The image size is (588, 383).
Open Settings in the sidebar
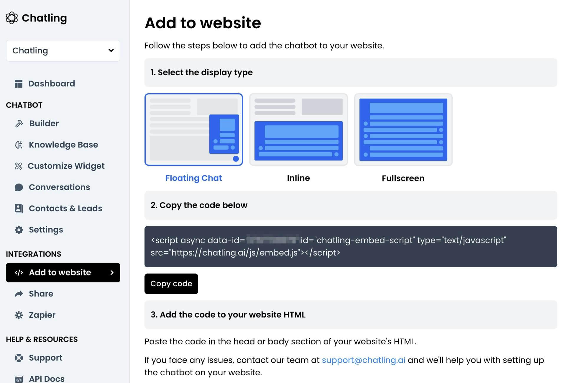point(46,230)
